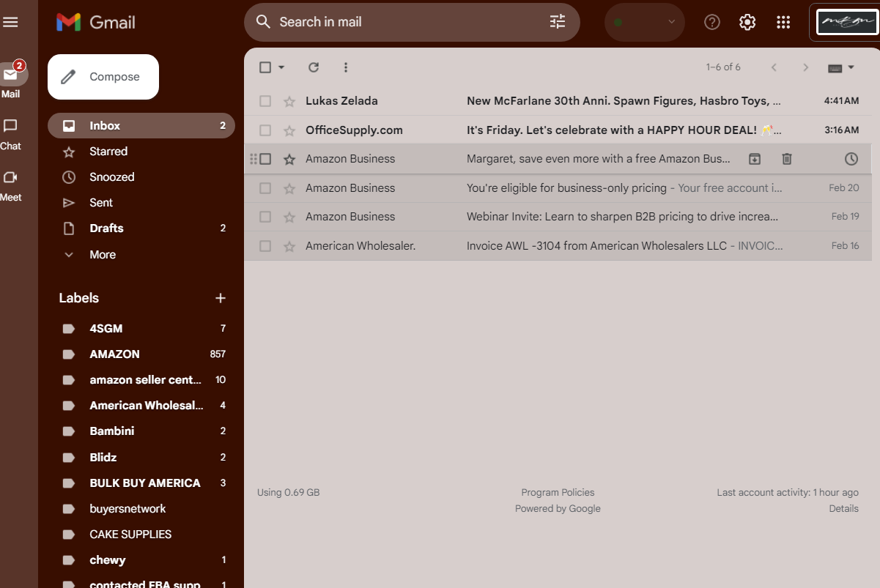Open the Chat section icon
The width and height of the screenshot is (880, 588).
click(x=10, y=126)
